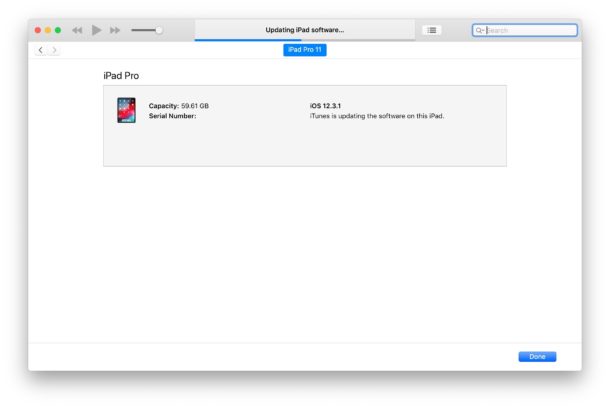The image size is (610, 408).
Task: Click the Serial Number label
Action: [x=172, y=116]
